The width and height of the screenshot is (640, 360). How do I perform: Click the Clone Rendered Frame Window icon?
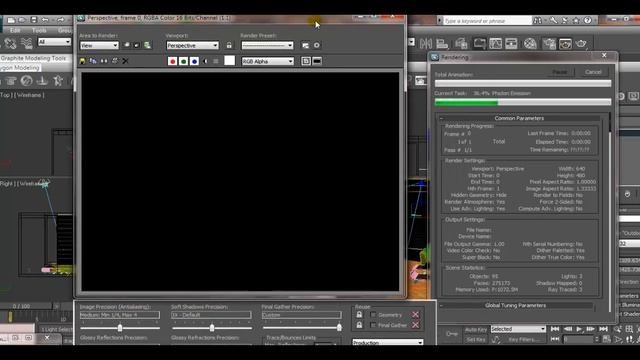pos(104,61)
